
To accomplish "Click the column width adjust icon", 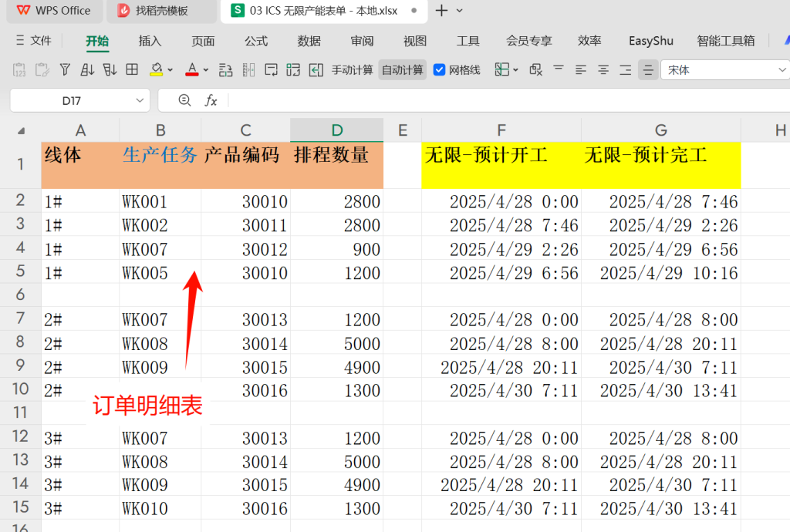I will [x=248, y=70].
